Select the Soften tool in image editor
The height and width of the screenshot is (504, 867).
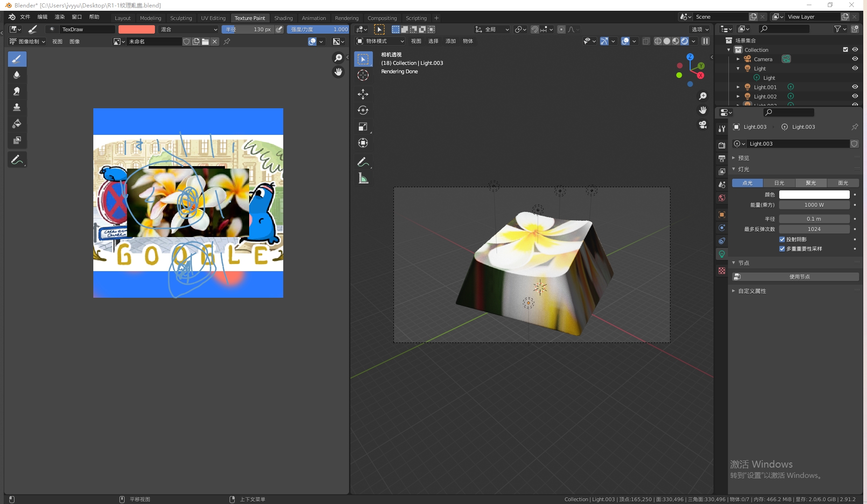tap(17, 75)
